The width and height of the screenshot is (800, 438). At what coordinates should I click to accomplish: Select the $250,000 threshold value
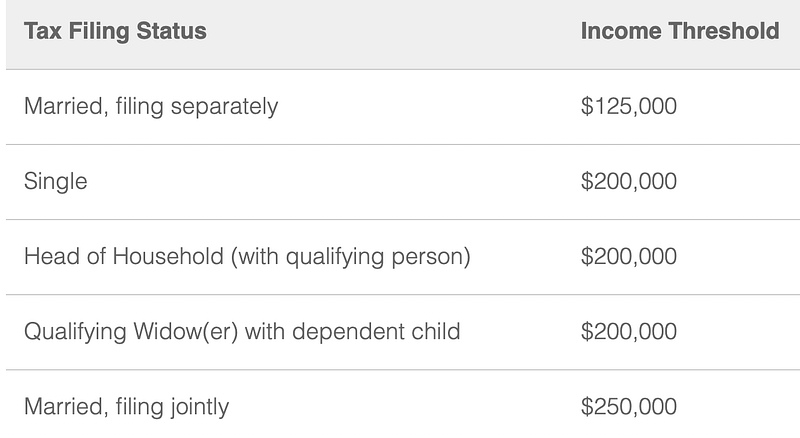(629, 406)
